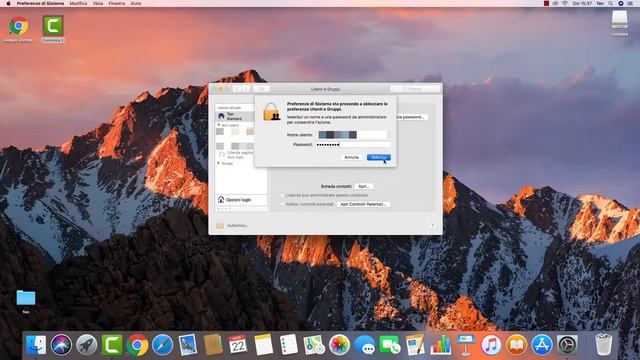Open the Finestra menu
The image size is (640, 360).
click(117, 3)
